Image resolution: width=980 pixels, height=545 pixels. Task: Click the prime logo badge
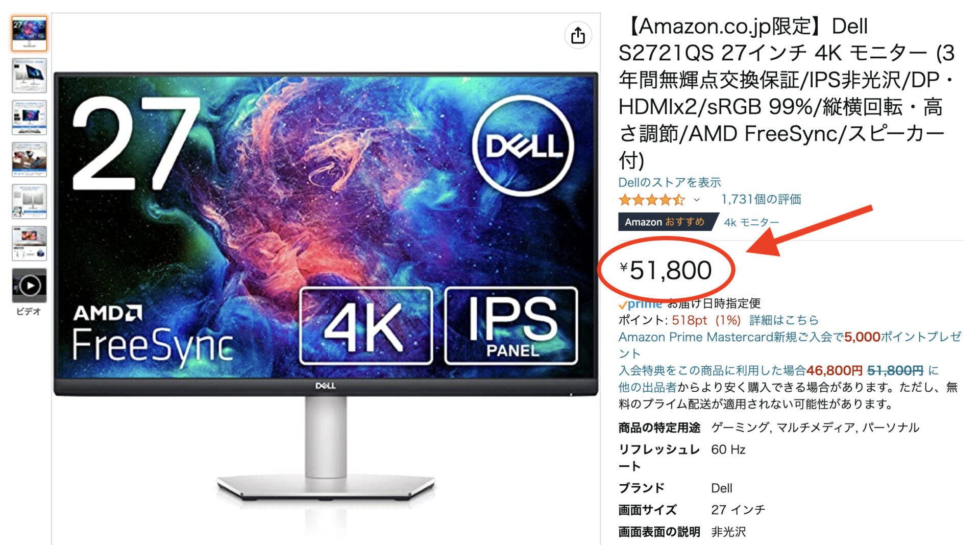pyautogui.click(x=640, y=304)
